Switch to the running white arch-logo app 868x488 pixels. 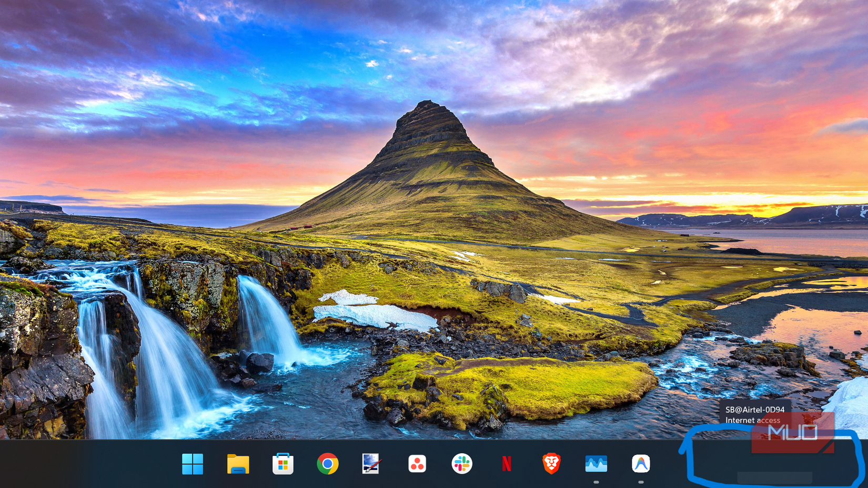(x=641, y=464)
